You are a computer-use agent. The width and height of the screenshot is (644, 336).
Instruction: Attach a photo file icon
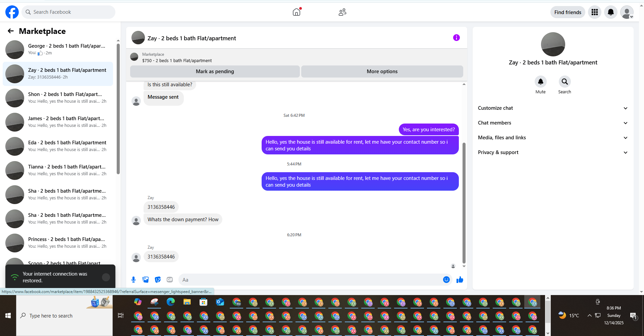(146, 280)
